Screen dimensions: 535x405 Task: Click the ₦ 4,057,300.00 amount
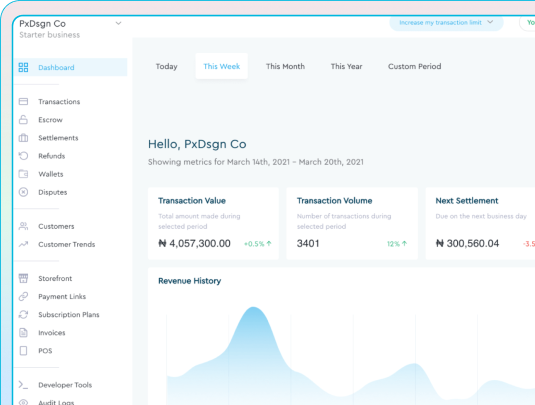pos(194,243)
